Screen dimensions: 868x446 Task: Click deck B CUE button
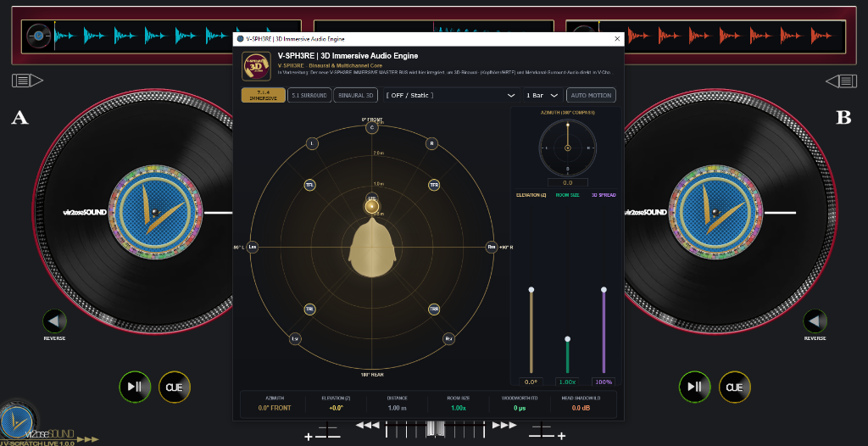735,387
